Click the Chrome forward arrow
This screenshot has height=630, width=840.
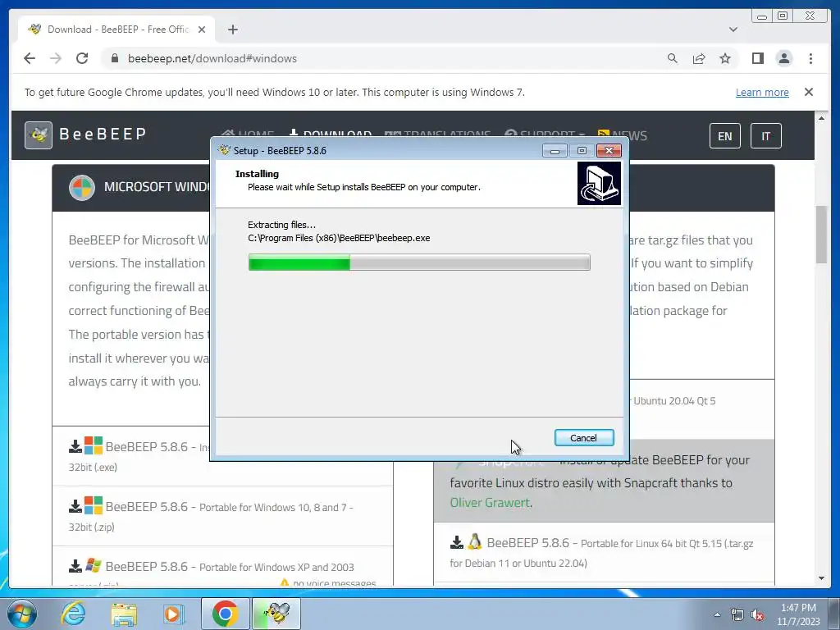[56, 58]
